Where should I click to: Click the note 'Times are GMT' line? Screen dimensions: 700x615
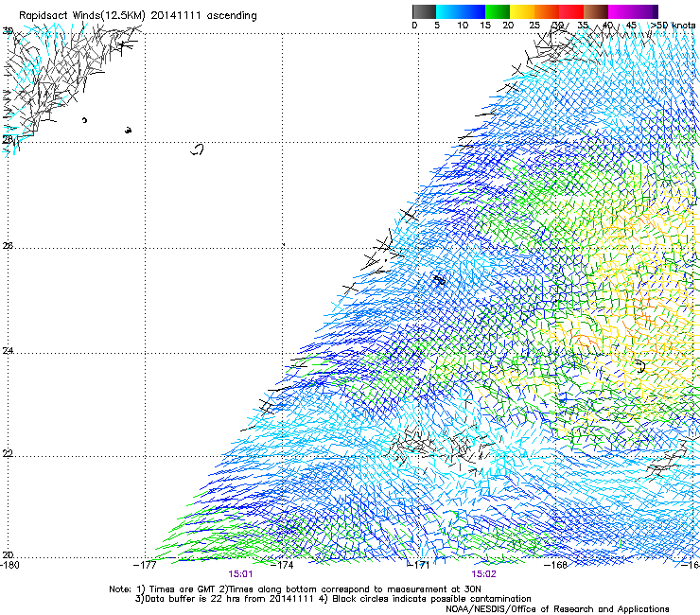[x=295, y=589]
